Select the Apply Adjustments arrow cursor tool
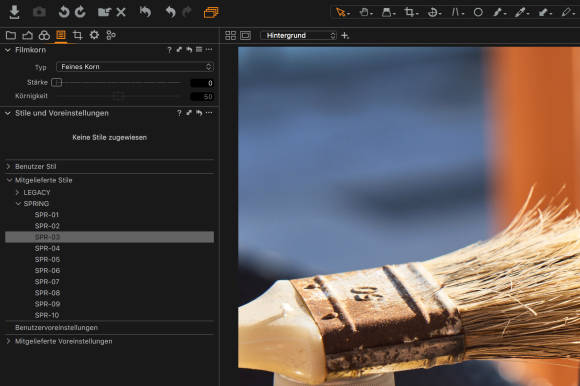580x386 pixels. tap(544, 13)
